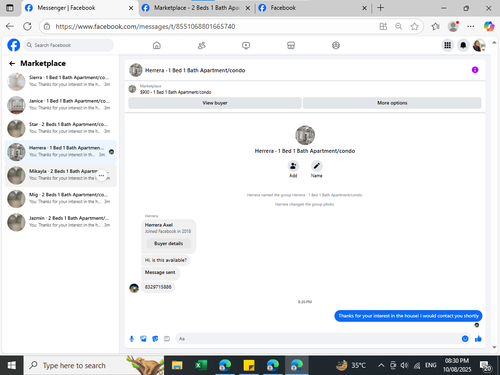
Task: Attach a file photo icon
Action: tap(143, 339)
